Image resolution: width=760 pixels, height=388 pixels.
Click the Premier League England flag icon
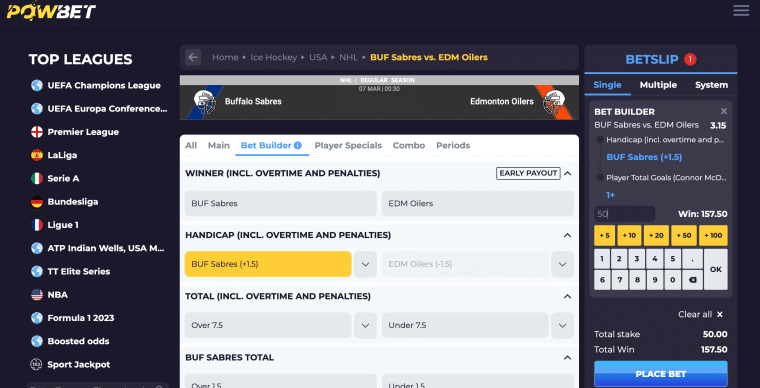[37, 132]
